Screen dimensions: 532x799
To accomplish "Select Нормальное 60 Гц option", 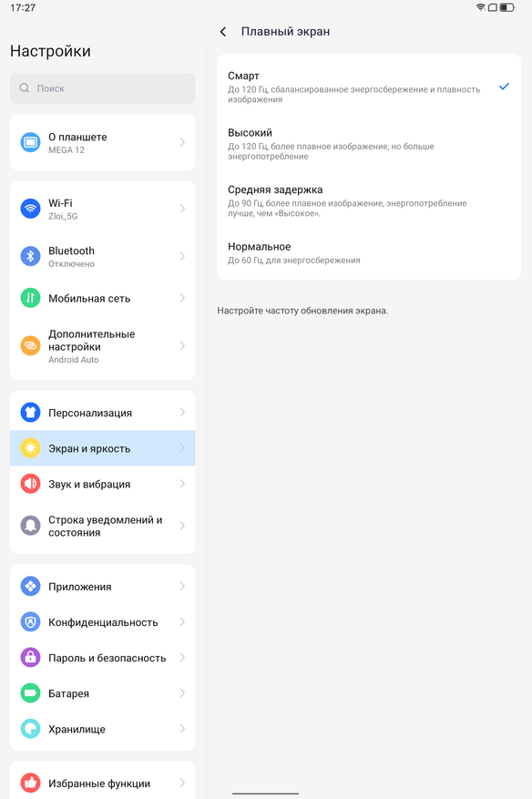I will (369, 252).
